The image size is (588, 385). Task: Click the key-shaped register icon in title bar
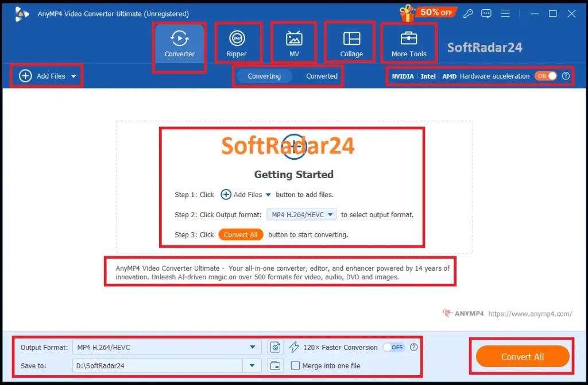469,13
